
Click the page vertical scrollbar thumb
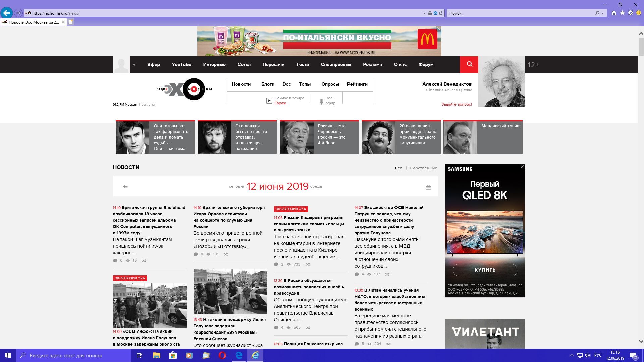click(641, 46)
